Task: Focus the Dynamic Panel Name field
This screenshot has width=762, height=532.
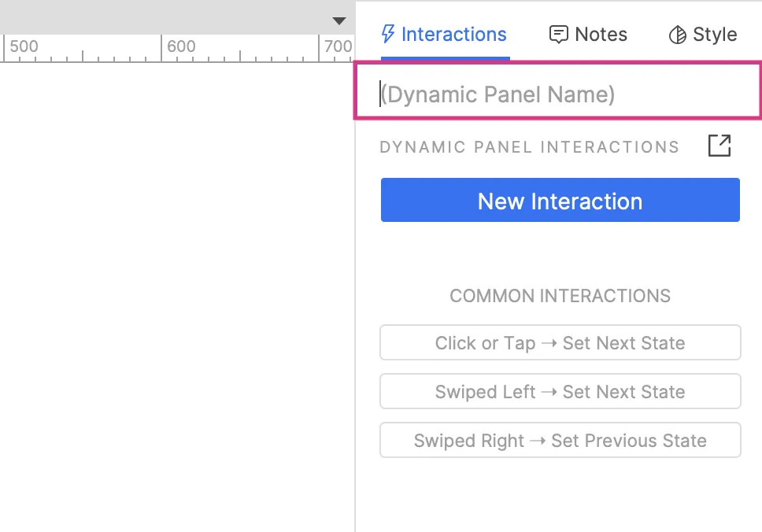Action: 557,94
